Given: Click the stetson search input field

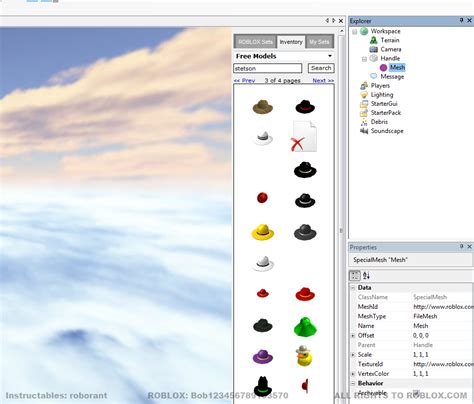Looking at the screenshot, I should 268,68.
